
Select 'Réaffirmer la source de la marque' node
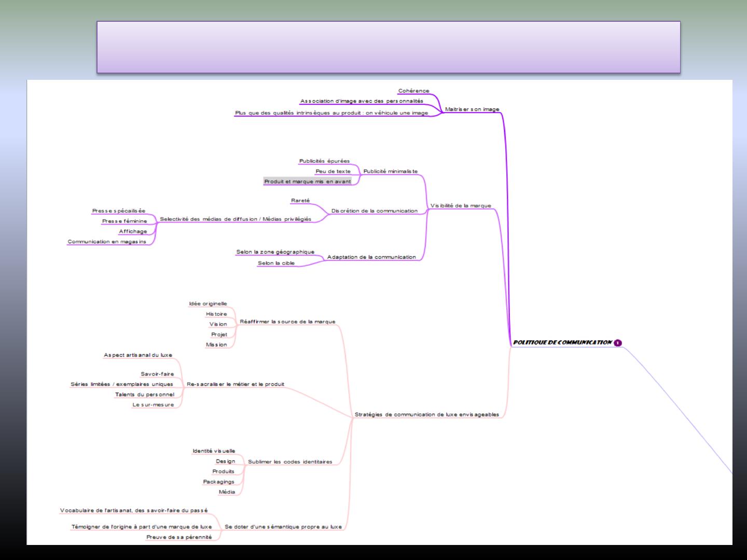(287, 322)
